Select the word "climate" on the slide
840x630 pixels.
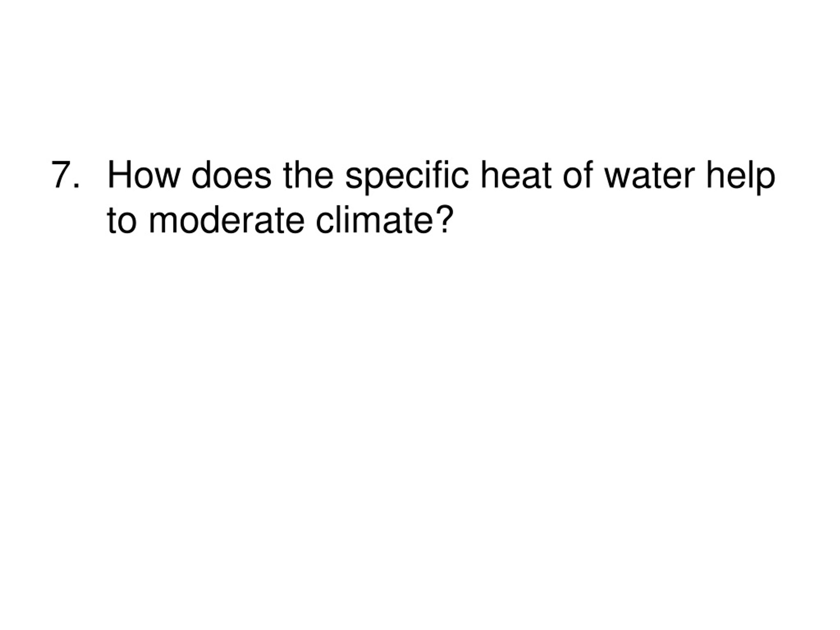point(374,220)
